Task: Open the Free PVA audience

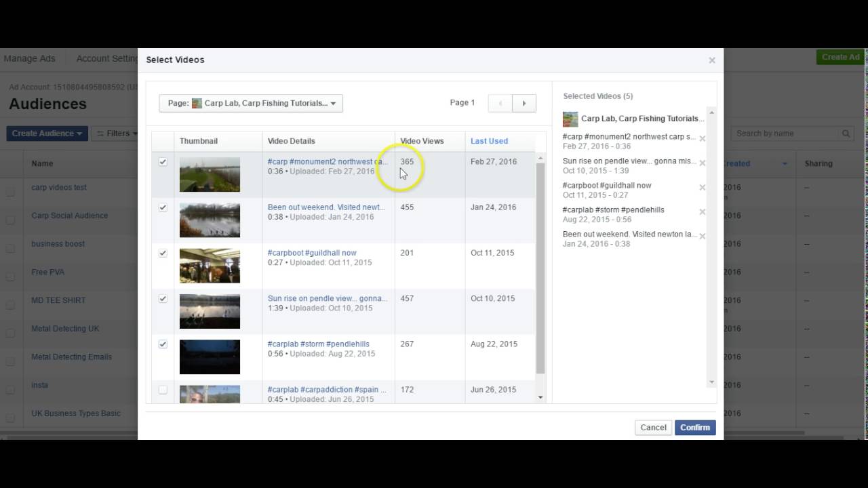Action: coord(47,272)
